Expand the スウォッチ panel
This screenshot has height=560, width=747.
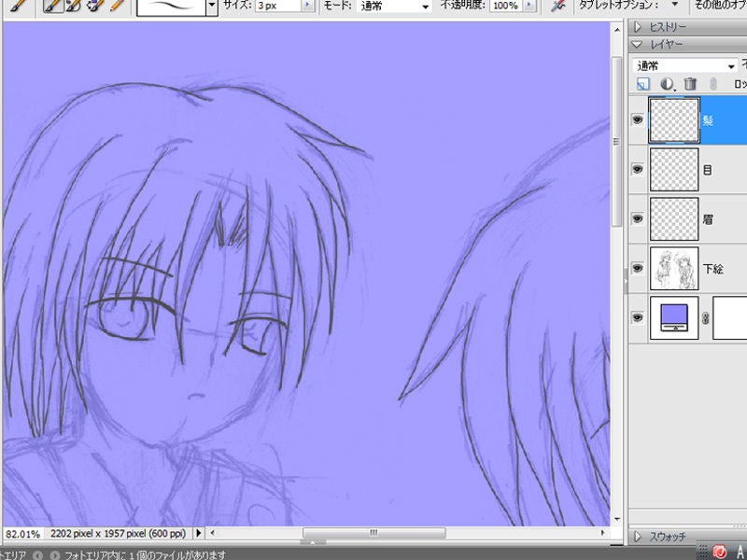638,538
